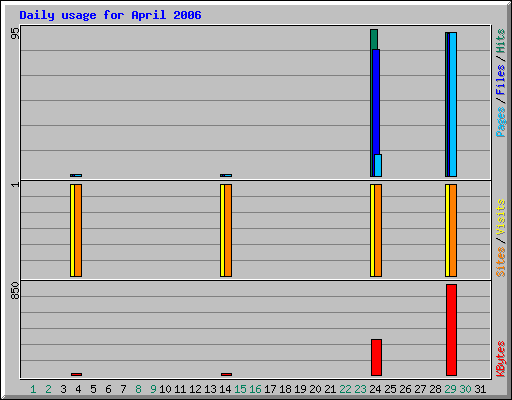This screenshot has width=512, height=400.
Task: Click the orange Sites bar for day 4
Action: pos(78,230)
